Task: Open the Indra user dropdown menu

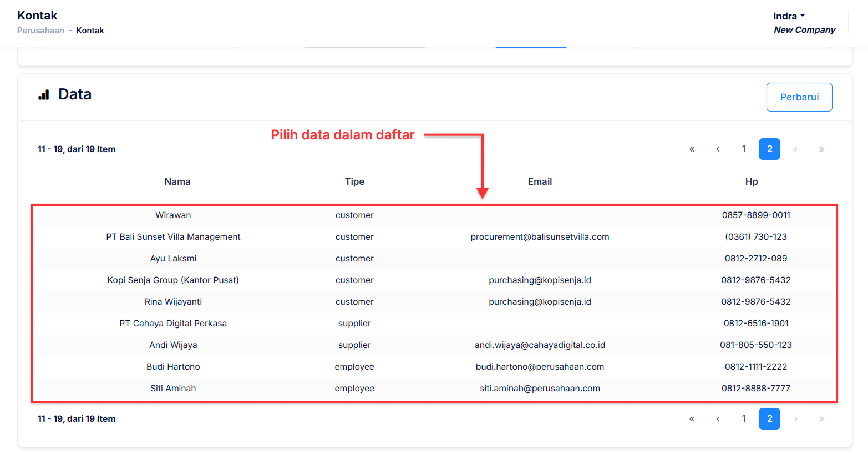Action: pyautogui.click(x=789, y=16)
